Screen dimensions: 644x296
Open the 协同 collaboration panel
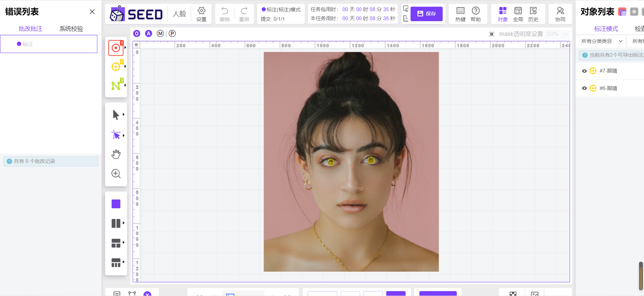coord(560,14)
